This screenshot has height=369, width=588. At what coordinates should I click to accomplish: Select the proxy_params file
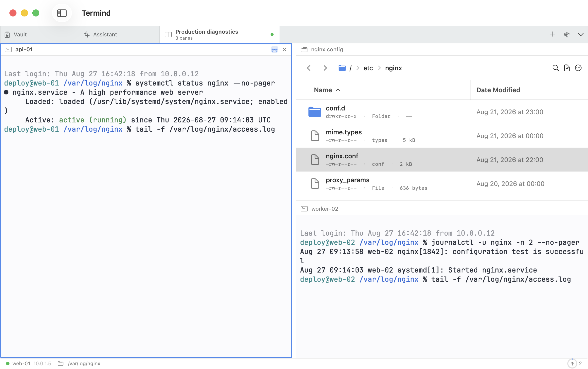442,184
